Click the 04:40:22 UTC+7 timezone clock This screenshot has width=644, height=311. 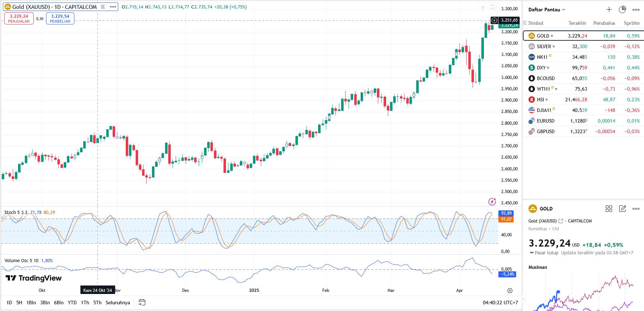[500, 302]
